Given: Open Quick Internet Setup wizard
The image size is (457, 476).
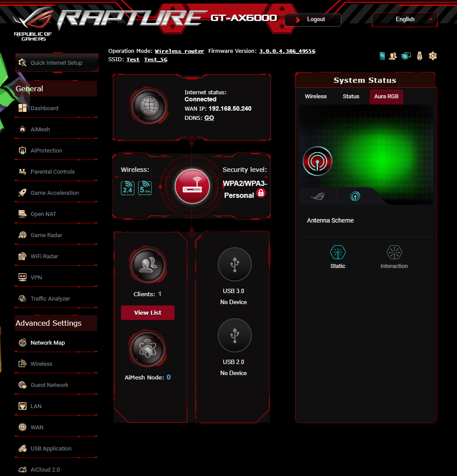Looking at the screenshot, I should click(x=57, y=63).
